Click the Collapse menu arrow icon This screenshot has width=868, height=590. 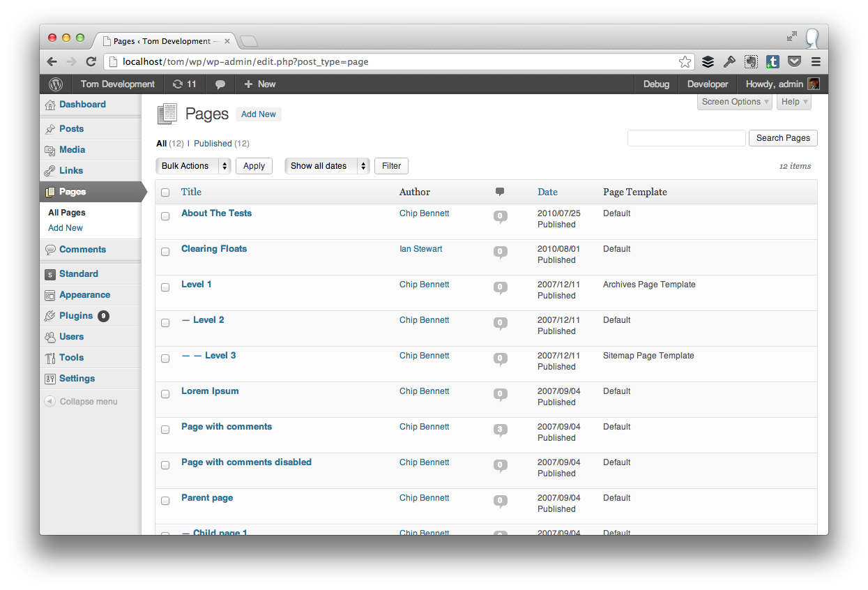(x=50, y=402)
